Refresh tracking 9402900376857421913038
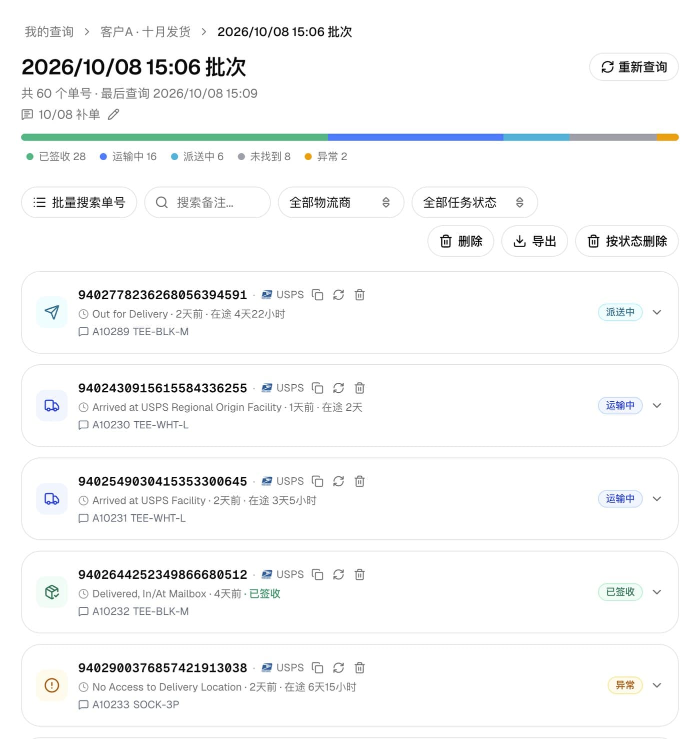 [x=338, y=667]
